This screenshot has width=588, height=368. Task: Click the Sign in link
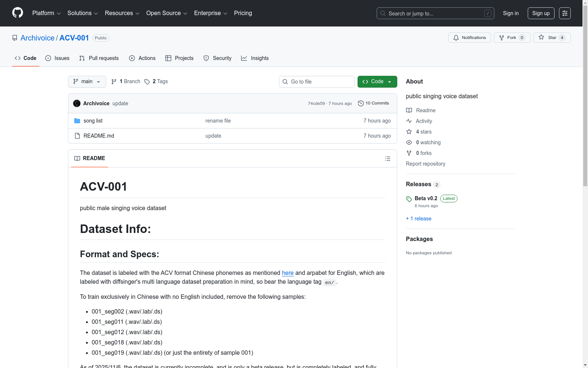(511, 13)
